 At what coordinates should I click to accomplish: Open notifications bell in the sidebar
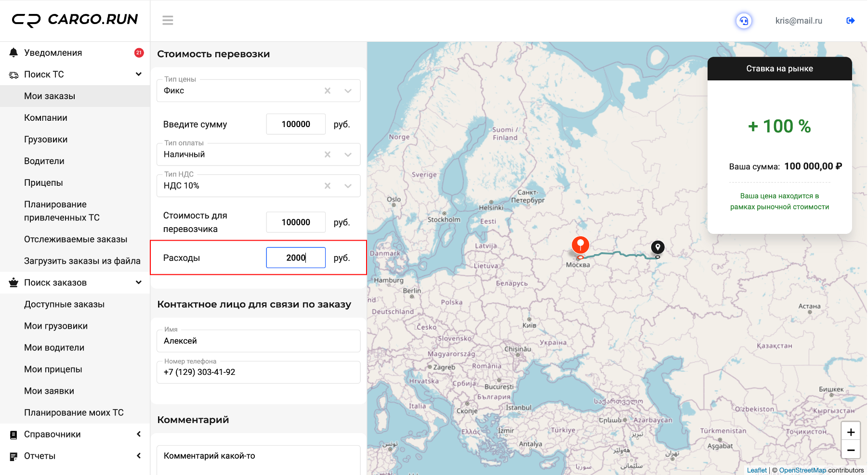click(x=13, y=52)
